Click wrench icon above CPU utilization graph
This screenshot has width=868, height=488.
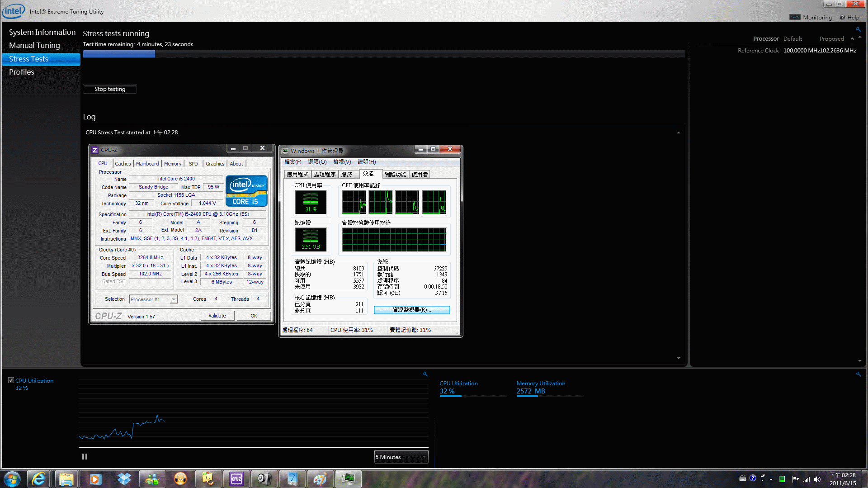click(425, 374)
